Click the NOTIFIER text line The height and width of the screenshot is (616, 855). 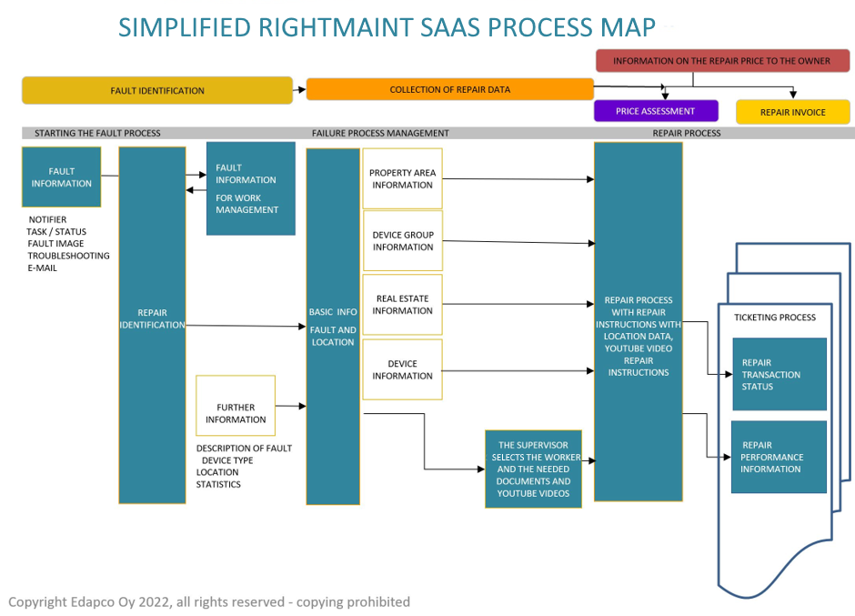tap(47, 219)
